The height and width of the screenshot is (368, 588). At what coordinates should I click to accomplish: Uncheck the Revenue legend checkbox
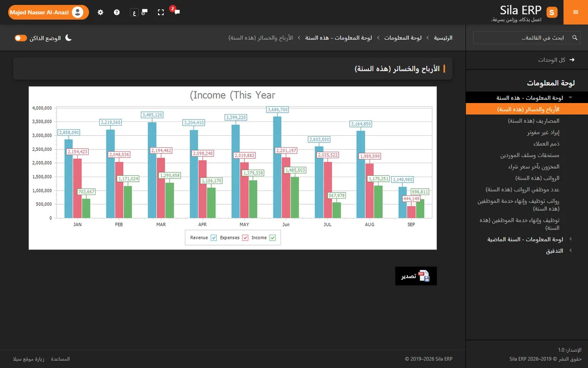coord(214,238)
